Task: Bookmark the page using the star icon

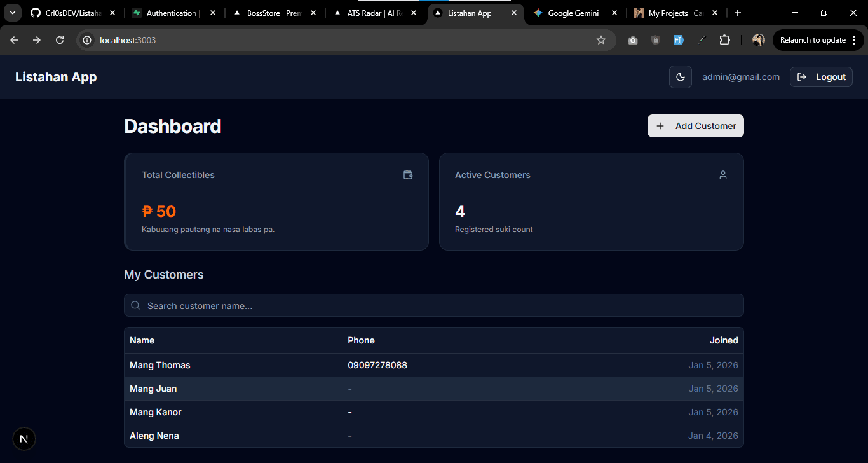Action: point(600,39)
